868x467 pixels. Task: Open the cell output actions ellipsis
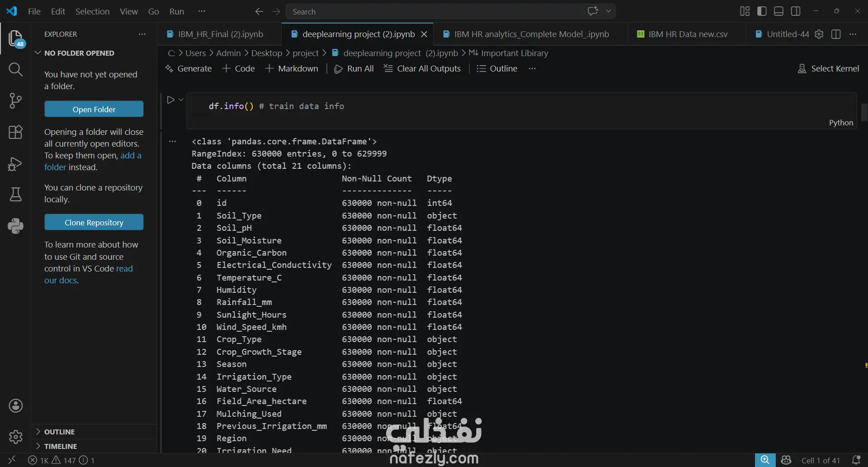coord(172,142)
